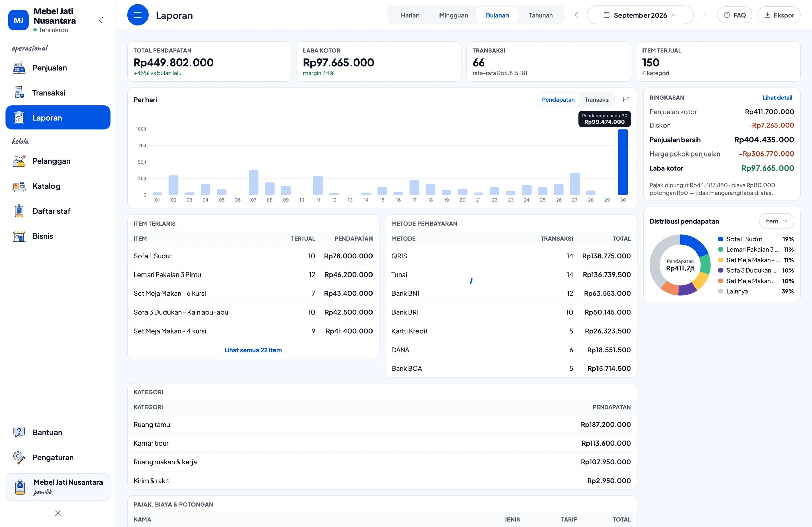Go to next month arrow
The height and width of the screenshot is (527, 812).
703,15
